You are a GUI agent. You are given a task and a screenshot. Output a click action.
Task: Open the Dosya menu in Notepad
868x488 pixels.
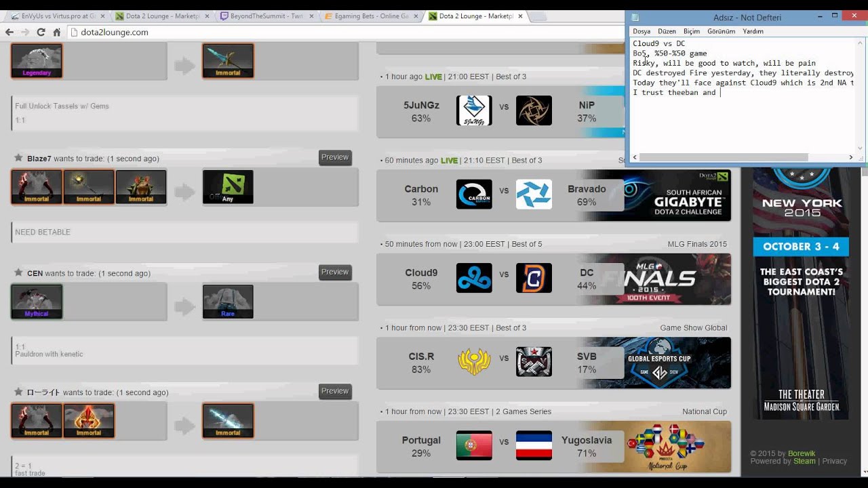coord(642,31)
